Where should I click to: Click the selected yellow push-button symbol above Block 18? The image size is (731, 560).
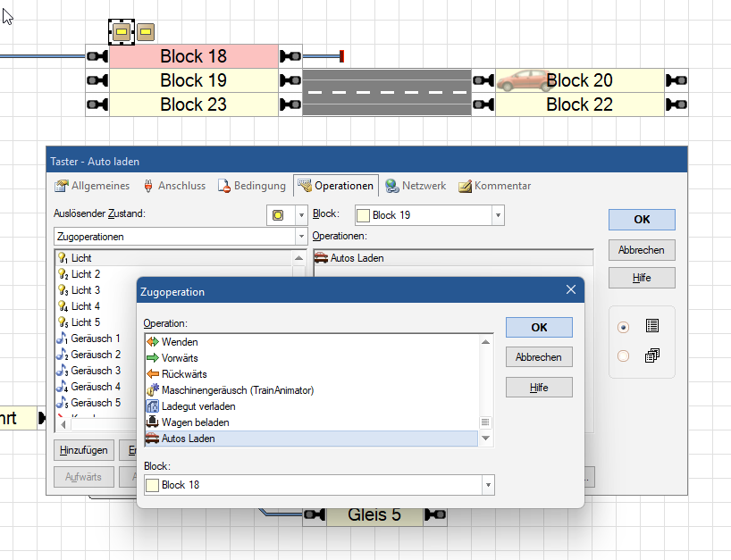(x=122, y=33)
